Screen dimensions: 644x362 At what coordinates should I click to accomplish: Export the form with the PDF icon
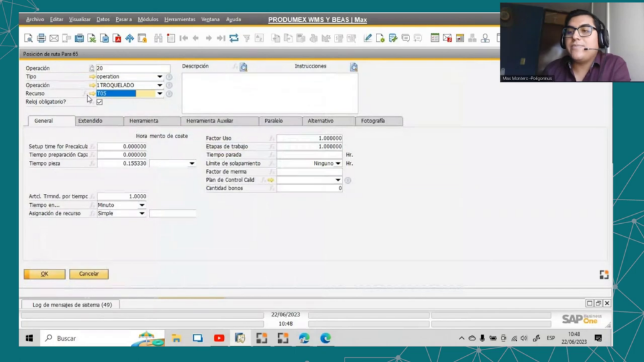118,38
